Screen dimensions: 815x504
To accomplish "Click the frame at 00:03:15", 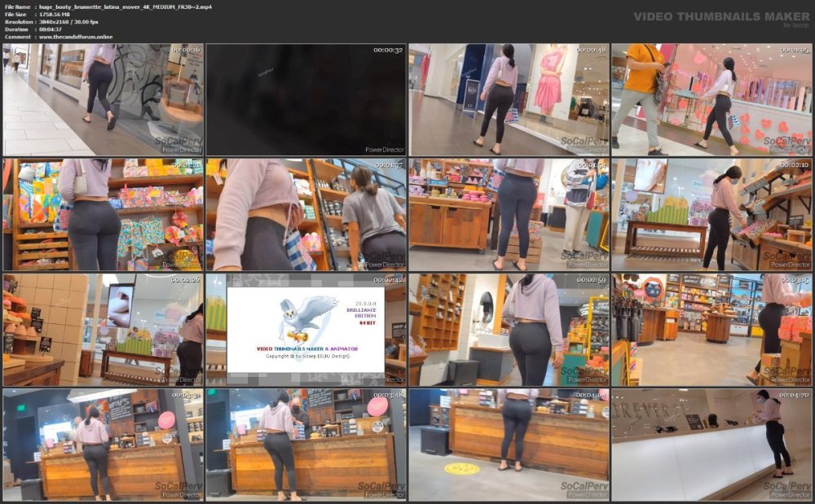I will 711,330.
